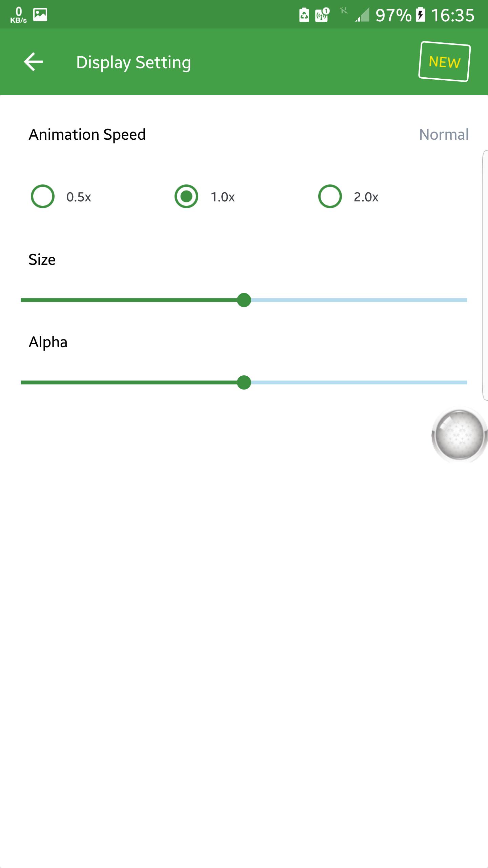Tap the hotspot notification status icon
This screenshot has height=868, width=488.
click(322, 15)
